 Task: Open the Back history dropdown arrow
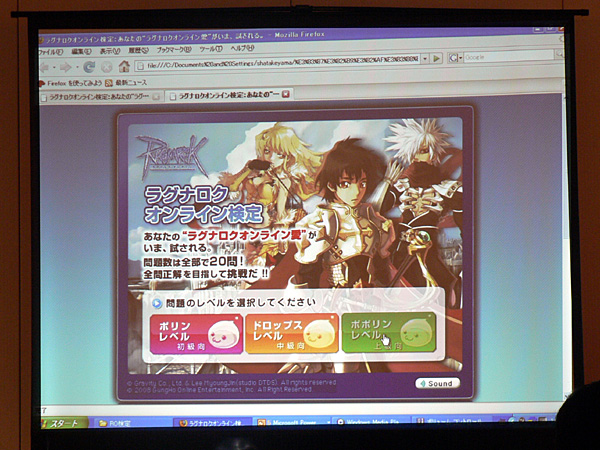pyautogui.click(x=54, y=68)
